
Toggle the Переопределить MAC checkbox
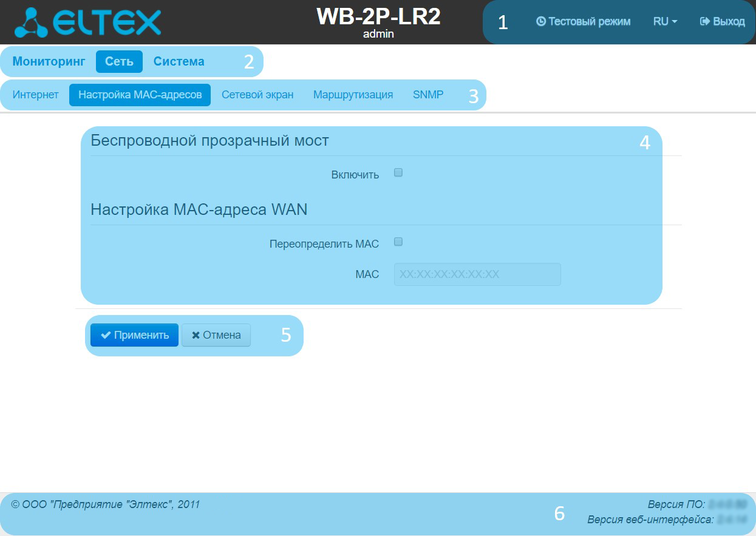tap(398, 242)
